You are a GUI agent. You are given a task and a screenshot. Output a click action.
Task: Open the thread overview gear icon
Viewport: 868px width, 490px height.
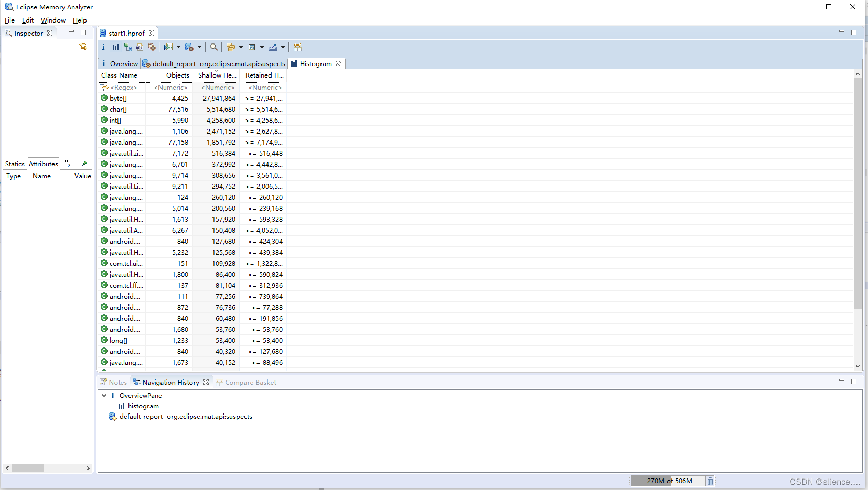(x=152, y=47)
